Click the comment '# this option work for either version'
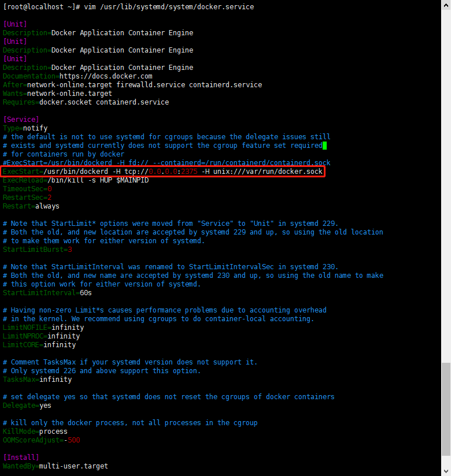This screenshot has height=476, width=451. 102,284
